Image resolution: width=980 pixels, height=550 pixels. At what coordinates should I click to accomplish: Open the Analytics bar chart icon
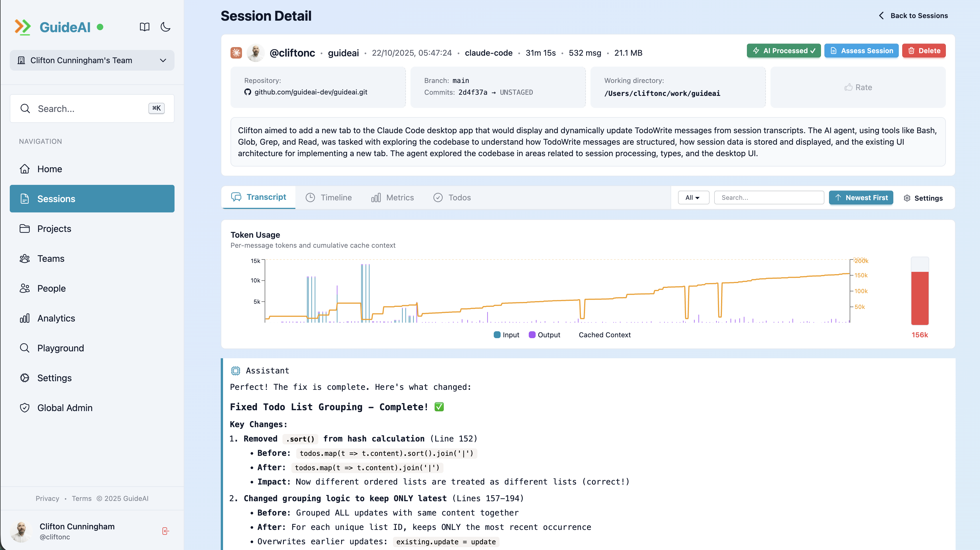click(x=24, y=318)
